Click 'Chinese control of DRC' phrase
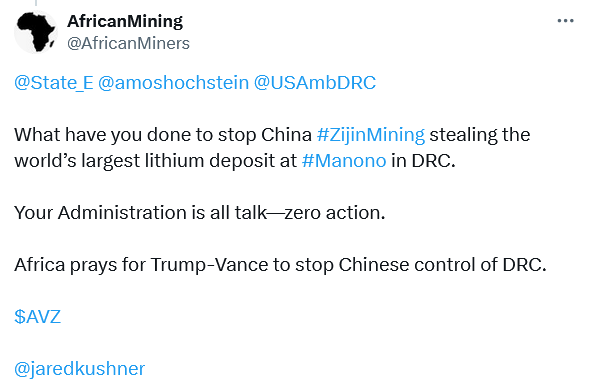This screenshot has height=390, width=590. point(442,265)
